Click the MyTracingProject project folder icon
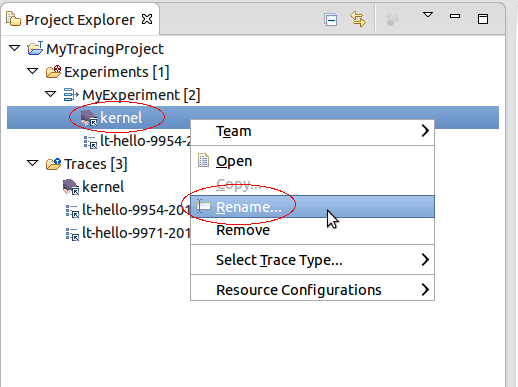 [35, 48]
